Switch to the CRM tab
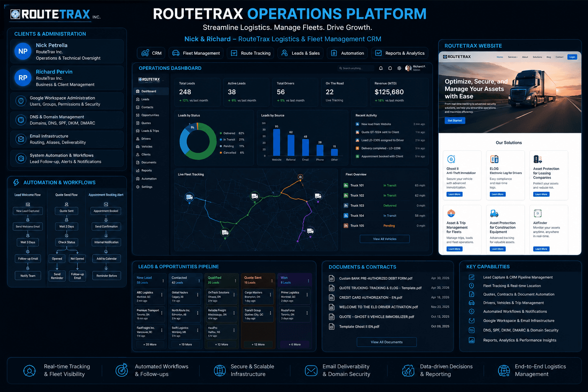588x392 pixels. (151, 53)
